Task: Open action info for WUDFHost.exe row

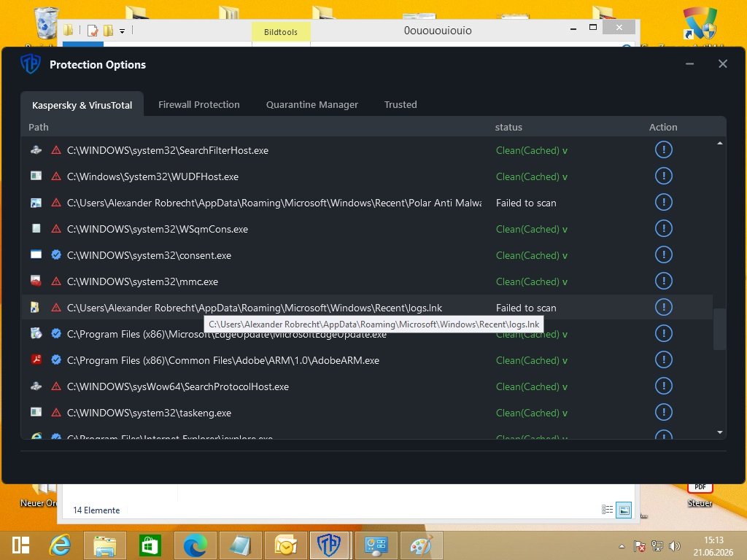Action: pyautogui.click(x=663, y=176)
